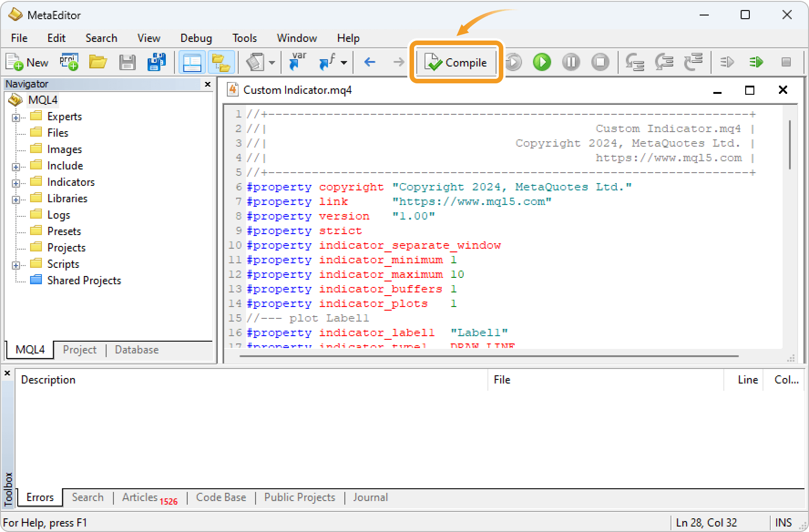Click the Step Into debug icon

pyautogui.click(x=635, y=62)
